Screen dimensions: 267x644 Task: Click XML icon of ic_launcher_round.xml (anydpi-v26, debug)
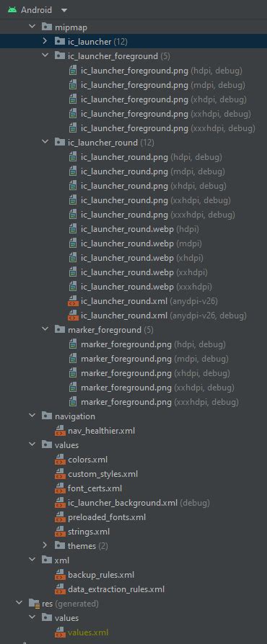(x=73, y=316)
